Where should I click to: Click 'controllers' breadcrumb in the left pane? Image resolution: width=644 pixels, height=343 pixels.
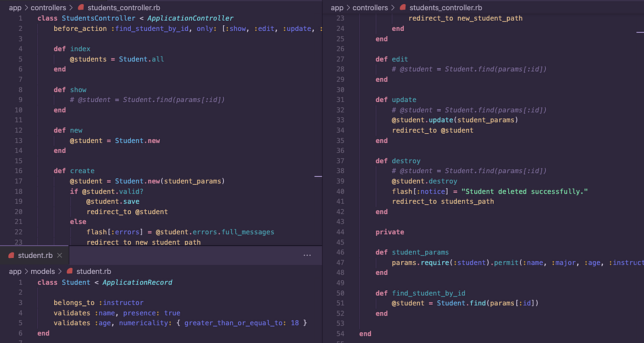tap(48, 8)
